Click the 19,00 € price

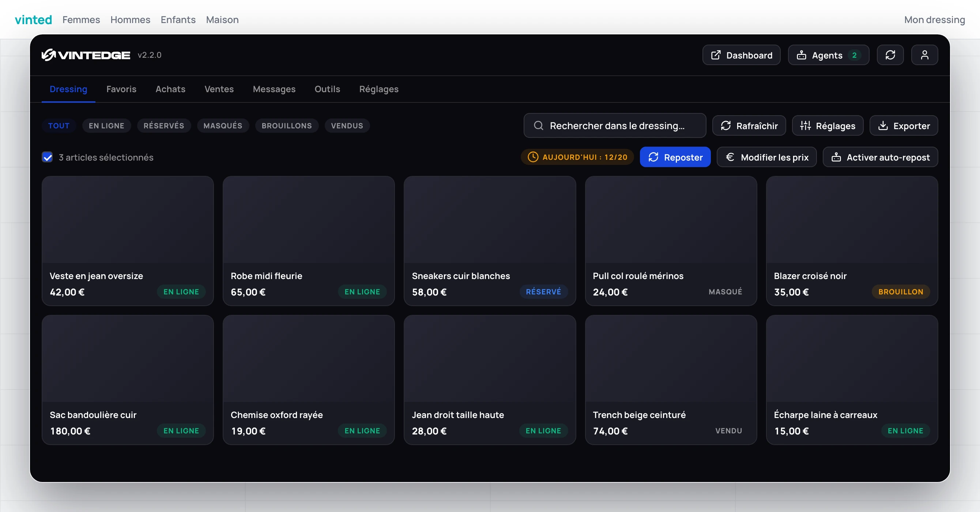point(248,431)
